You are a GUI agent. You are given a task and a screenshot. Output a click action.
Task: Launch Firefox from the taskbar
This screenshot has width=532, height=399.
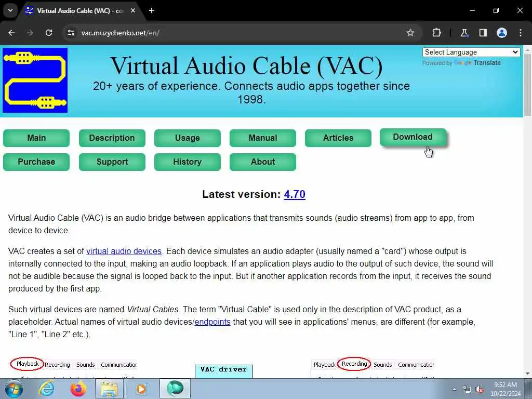coord(78,389)
